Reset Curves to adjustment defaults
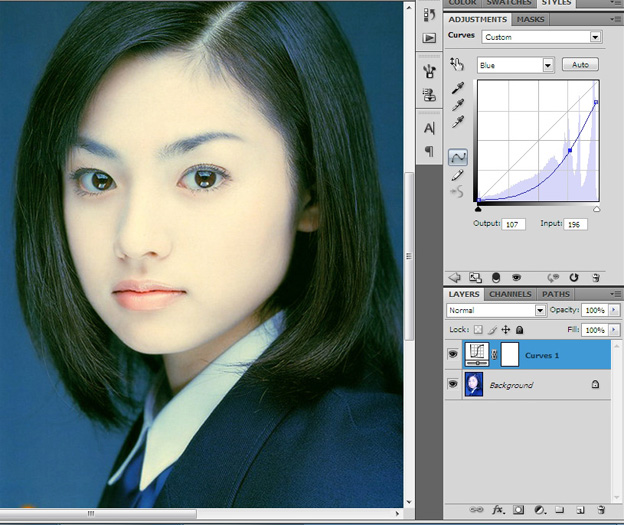624x525 pixels. tap(573, 277)
